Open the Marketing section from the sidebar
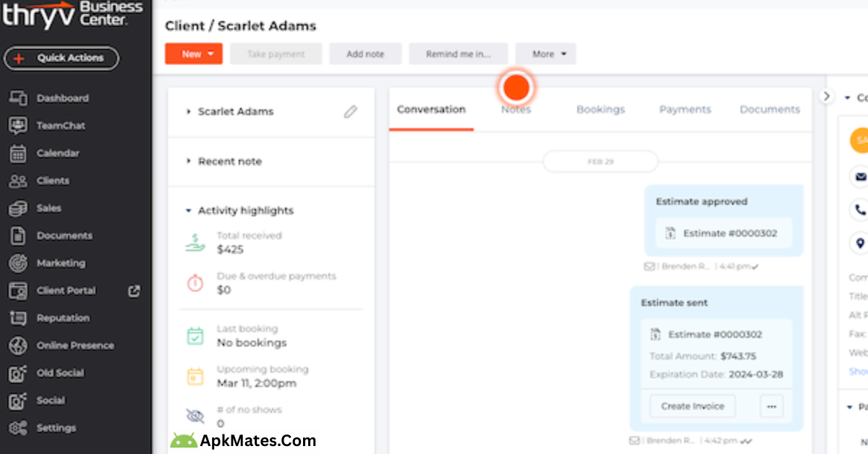This screenshot has width=868, height=454. pyautogui.click(x=61, y=263)
